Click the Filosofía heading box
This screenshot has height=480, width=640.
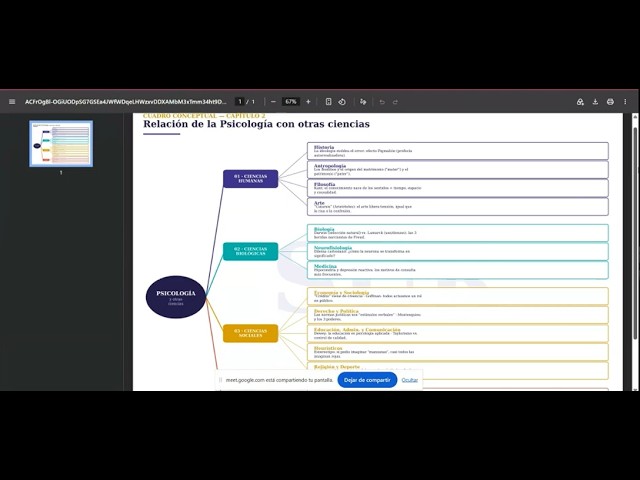[458, 188]
